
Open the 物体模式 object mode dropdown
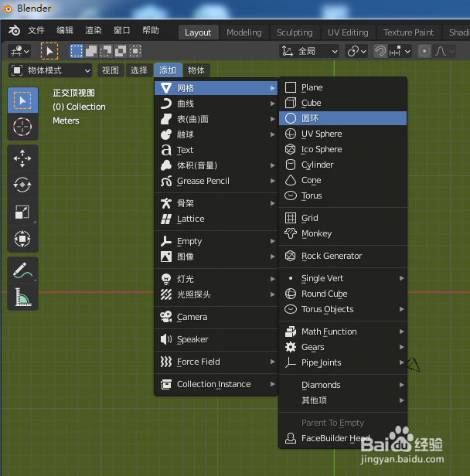pyautogui.click(x=50, y=70)
